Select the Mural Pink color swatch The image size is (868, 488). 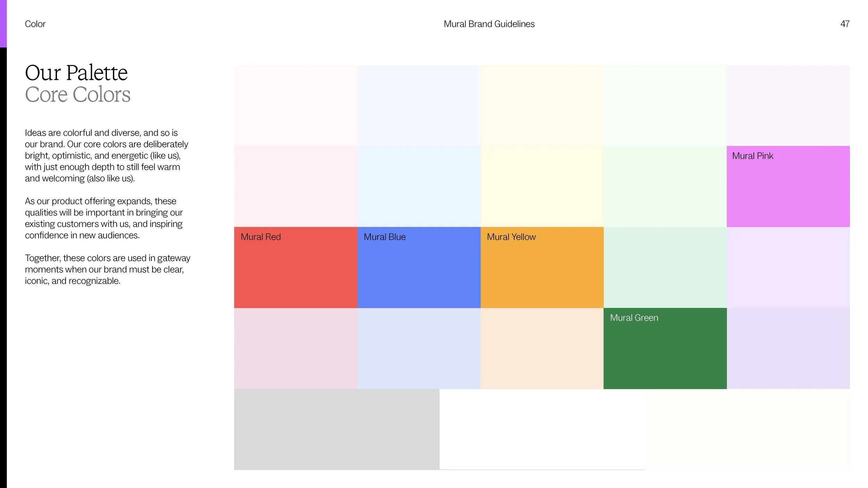pos(788,186)
